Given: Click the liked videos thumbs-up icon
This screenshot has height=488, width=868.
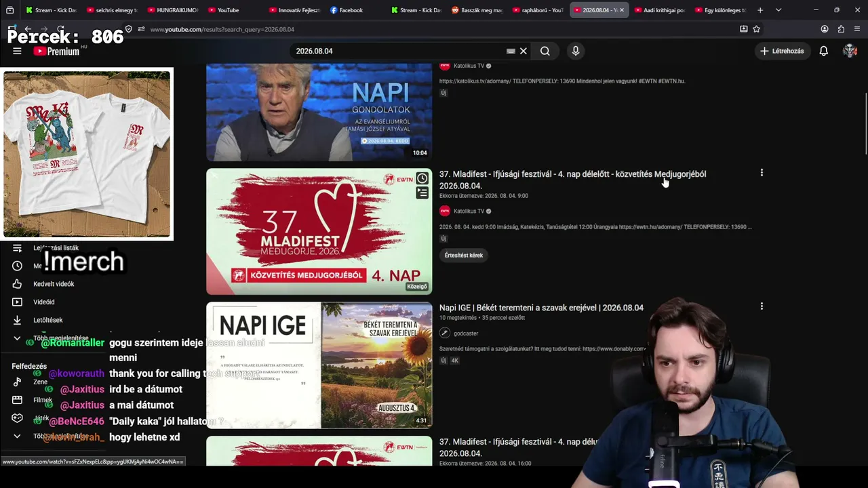Looking at the screenshot, I should click(18, 284).
